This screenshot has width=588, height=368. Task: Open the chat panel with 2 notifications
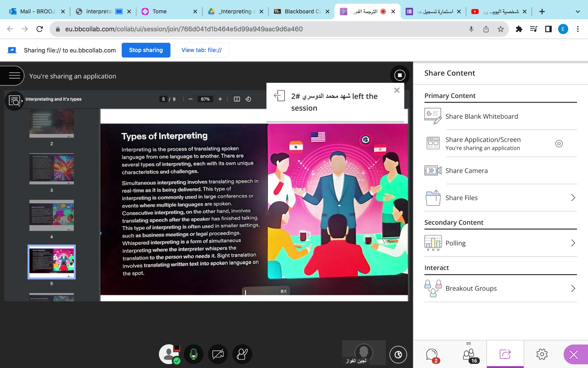pyautogui.click(x=432, y=354)
